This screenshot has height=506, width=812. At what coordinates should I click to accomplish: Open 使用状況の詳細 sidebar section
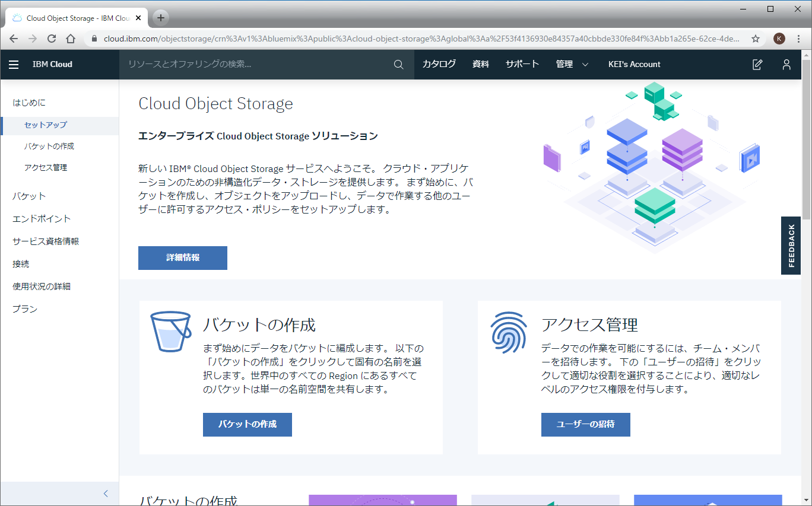pyautogui.click(x=42, y=287)
